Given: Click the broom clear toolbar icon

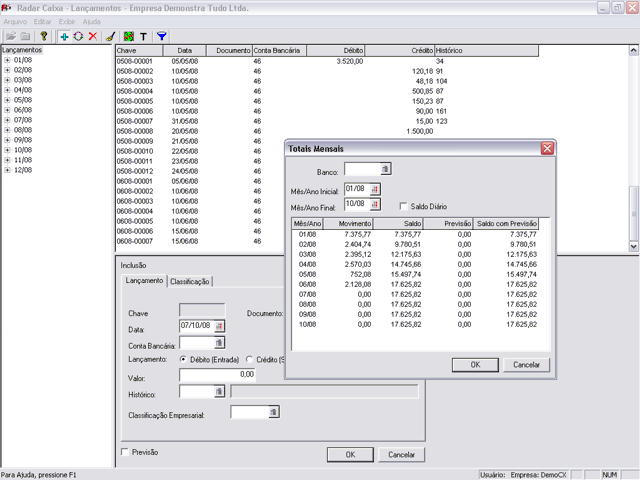Looking at the screenshot, I should coord(110,35).
